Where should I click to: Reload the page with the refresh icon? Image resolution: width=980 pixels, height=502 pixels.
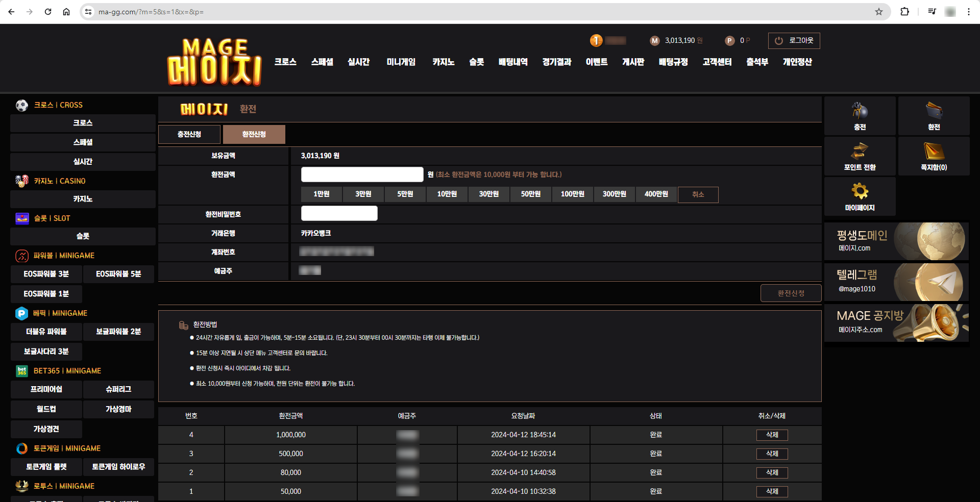pyautogui.click(x=48, y=12)
